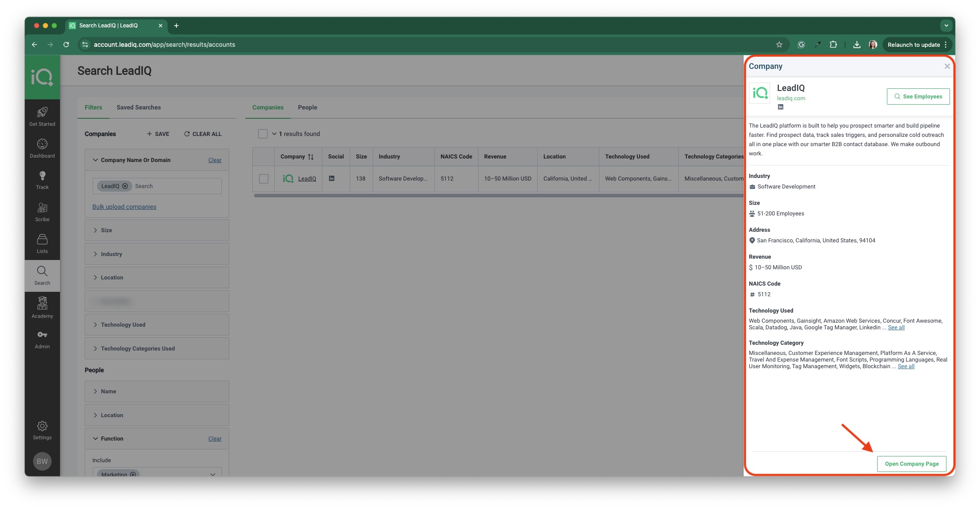Click the Chrome profile avatar
The width and height of the screenshot is (980, 509).
coord(873,45)
